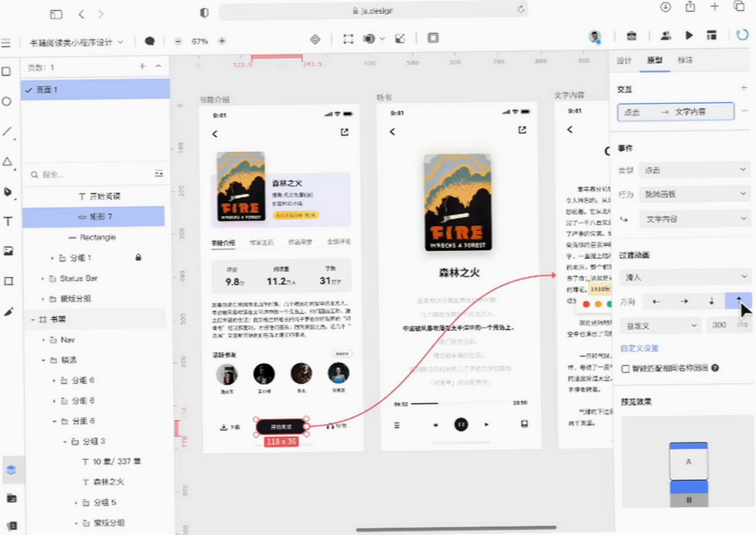Select the image tool in left toolbar
Image resolution: width=756 pixels, height=535 pixels.
(8, 251)
